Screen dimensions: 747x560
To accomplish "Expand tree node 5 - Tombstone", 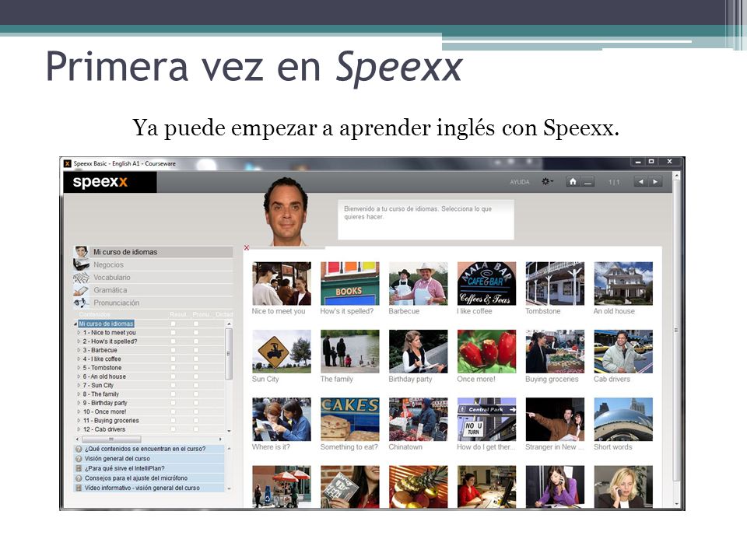I will point(79,368).
